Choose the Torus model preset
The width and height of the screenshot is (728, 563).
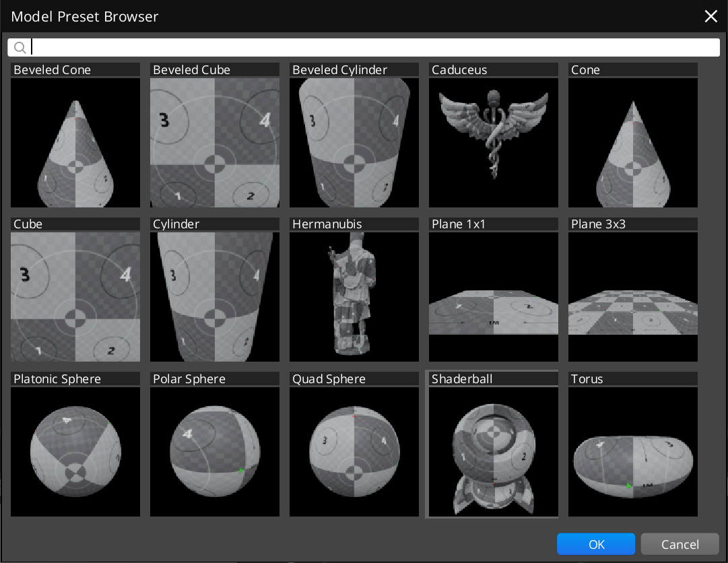633,452
